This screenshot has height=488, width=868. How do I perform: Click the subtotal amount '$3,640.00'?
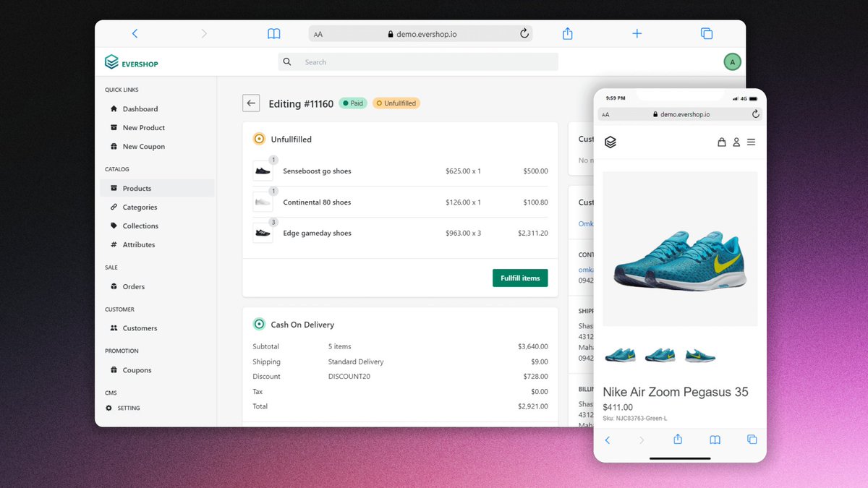pyautogui.click(x=533, y=346)
